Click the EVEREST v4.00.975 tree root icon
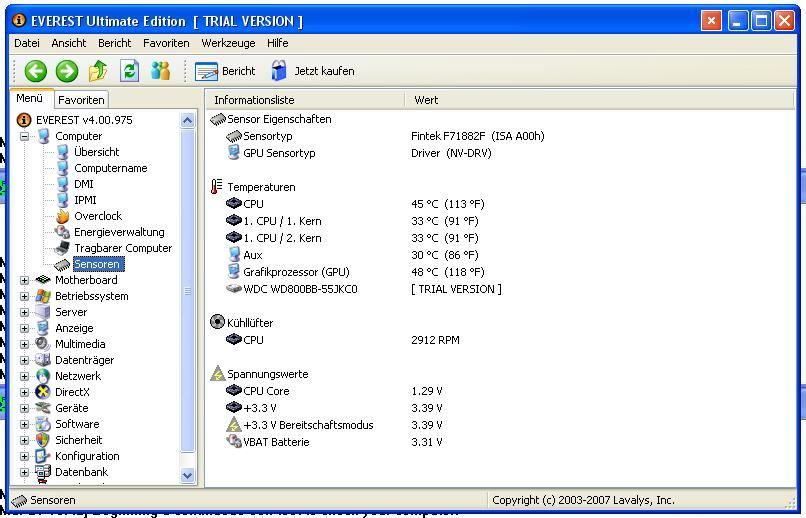806x518 pixels. 24,120
